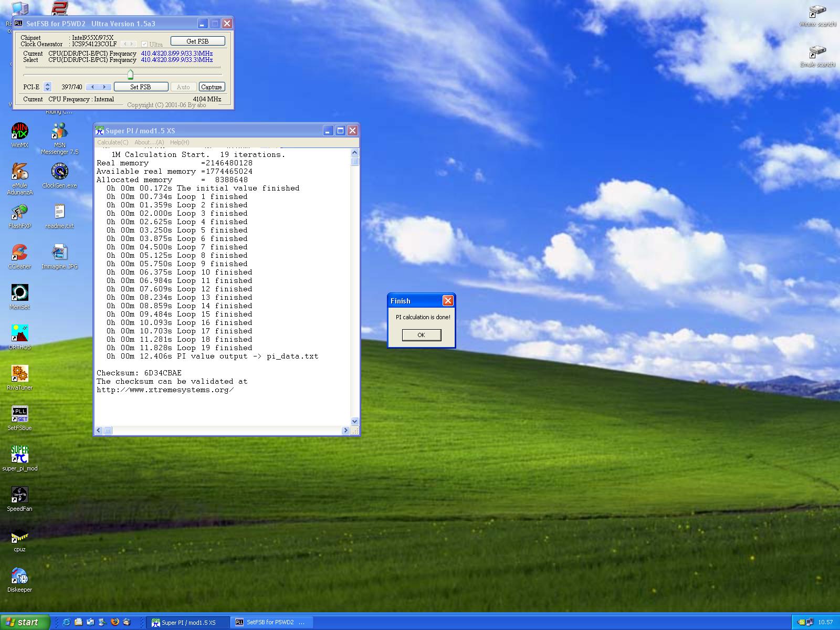Open the Calculate(C) menu

click(x=113, y=142)
